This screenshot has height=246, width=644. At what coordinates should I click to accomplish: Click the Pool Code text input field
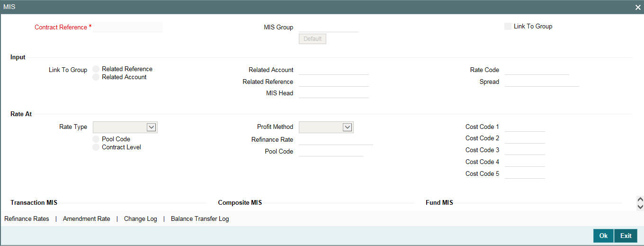pos(331,152)
